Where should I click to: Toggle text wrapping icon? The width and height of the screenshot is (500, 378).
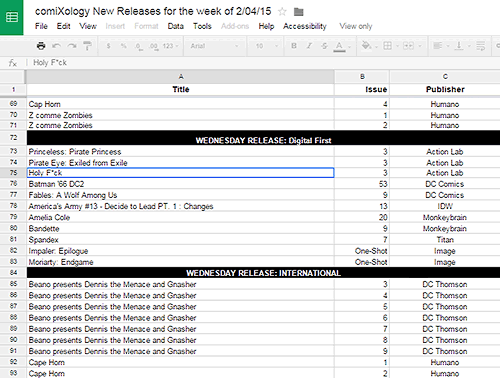click(480, 46)
